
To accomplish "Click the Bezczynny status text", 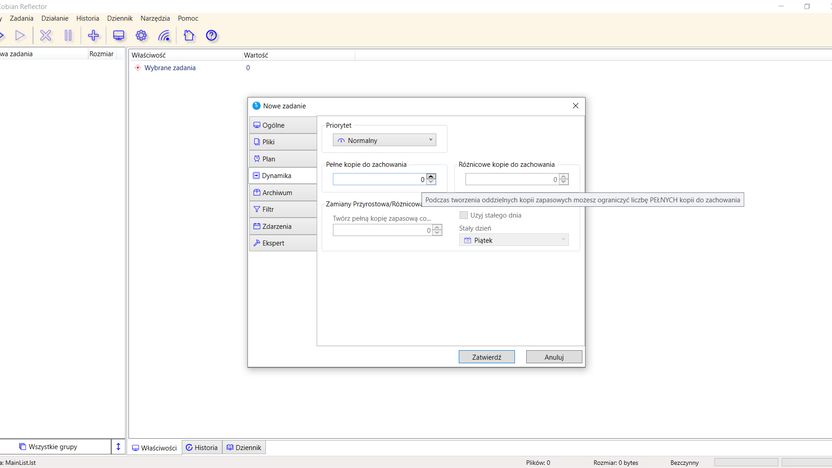I will coord(684,463).
